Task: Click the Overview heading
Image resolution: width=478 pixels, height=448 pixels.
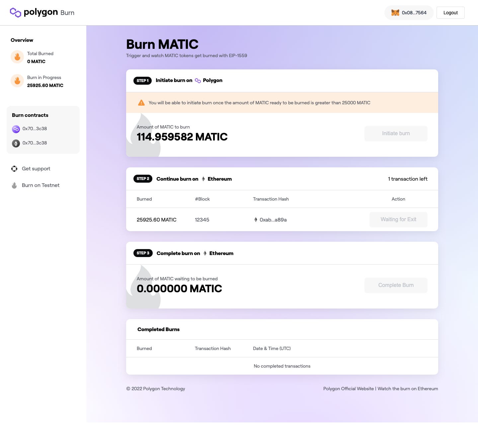Action: click(22, 40)
